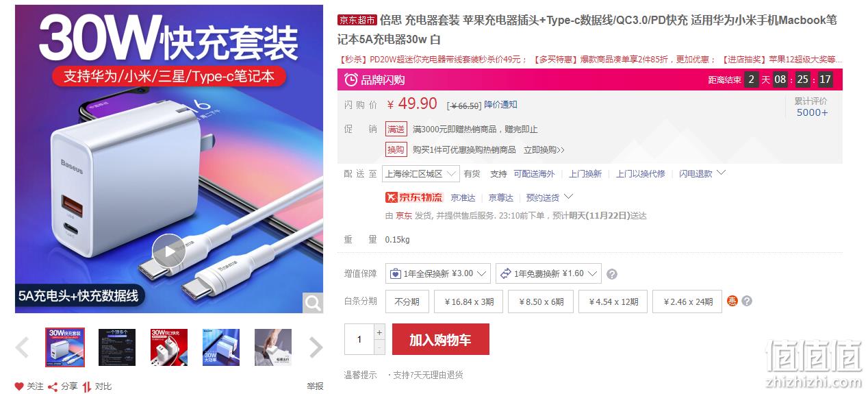Expand the 1年全保换新 ¥3.00 dropdown
Image resolution: width=868 pixels, height=394 pixels.
pyautogui.click(x=438, y=273)
